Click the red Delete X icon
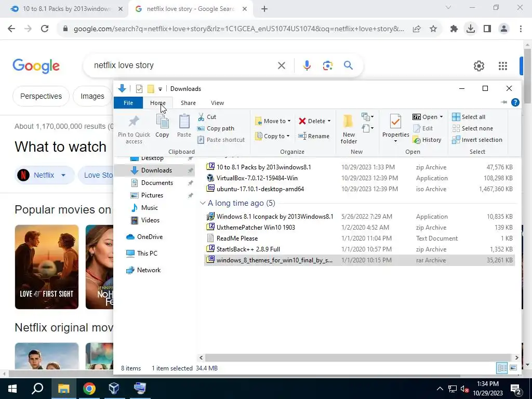Image resolution: width=532 pixels, height=399 pixels. tap(302, 121)
